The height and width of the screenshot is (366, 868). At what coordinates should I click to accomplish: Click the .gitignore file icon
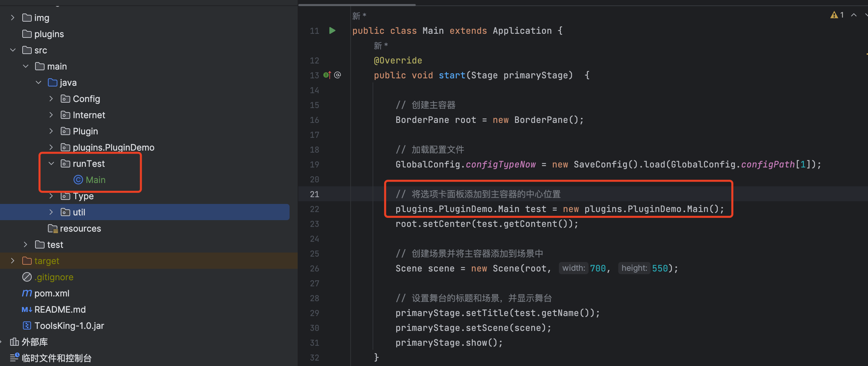coord(27,277)
